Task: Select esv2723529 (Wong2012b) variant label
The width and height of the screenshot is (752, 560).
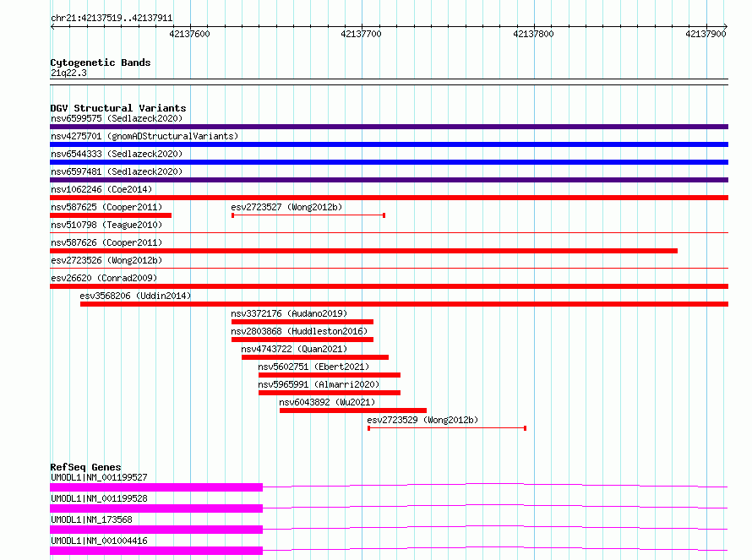Action: click(422, 420)
